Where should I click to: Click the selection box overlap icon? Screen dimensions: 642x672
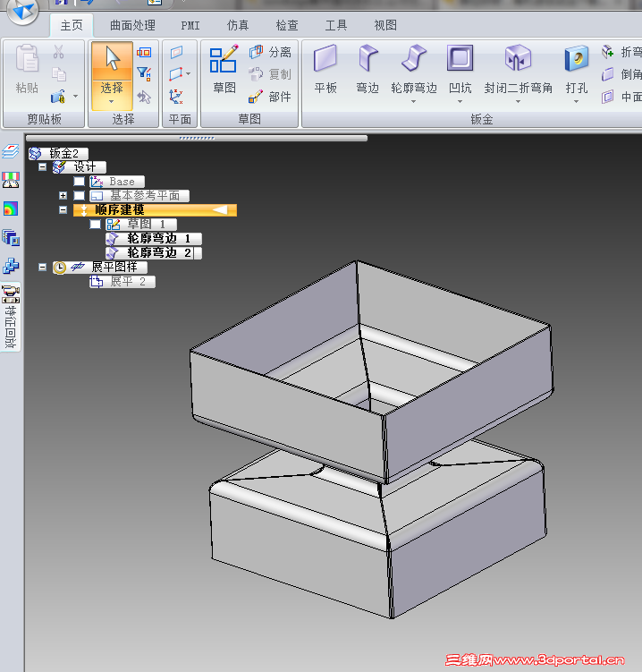point(144,52)
